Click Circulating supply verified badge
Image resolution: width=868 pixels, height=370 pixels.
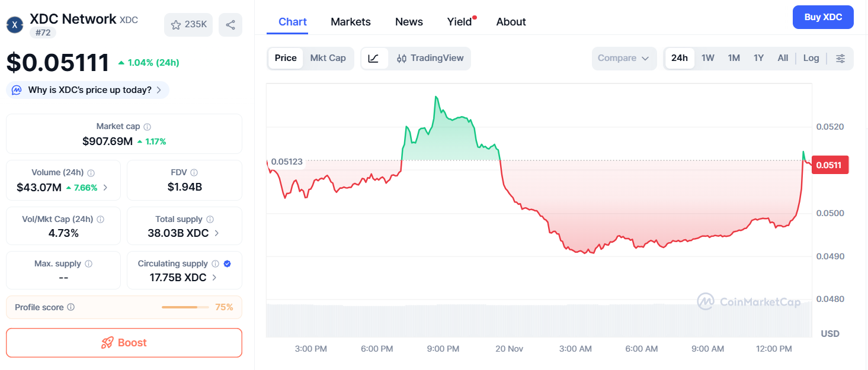[228, 264]
